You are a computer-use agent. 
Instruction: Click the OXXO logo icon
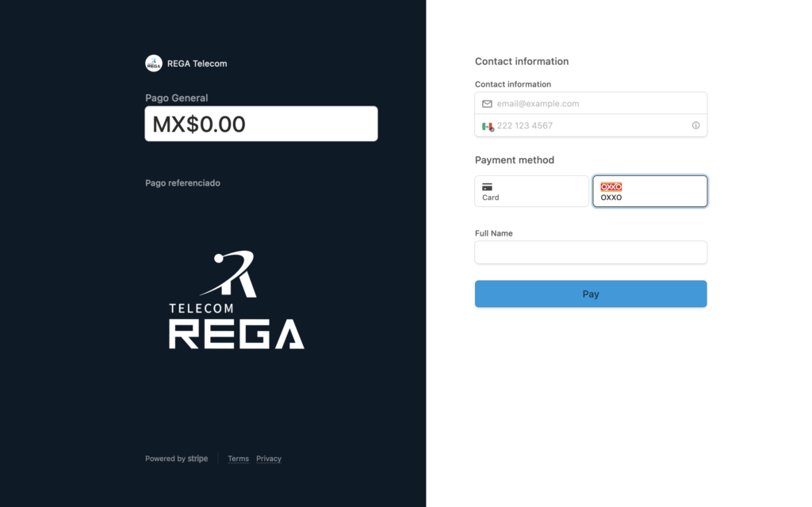pos(611,186)
